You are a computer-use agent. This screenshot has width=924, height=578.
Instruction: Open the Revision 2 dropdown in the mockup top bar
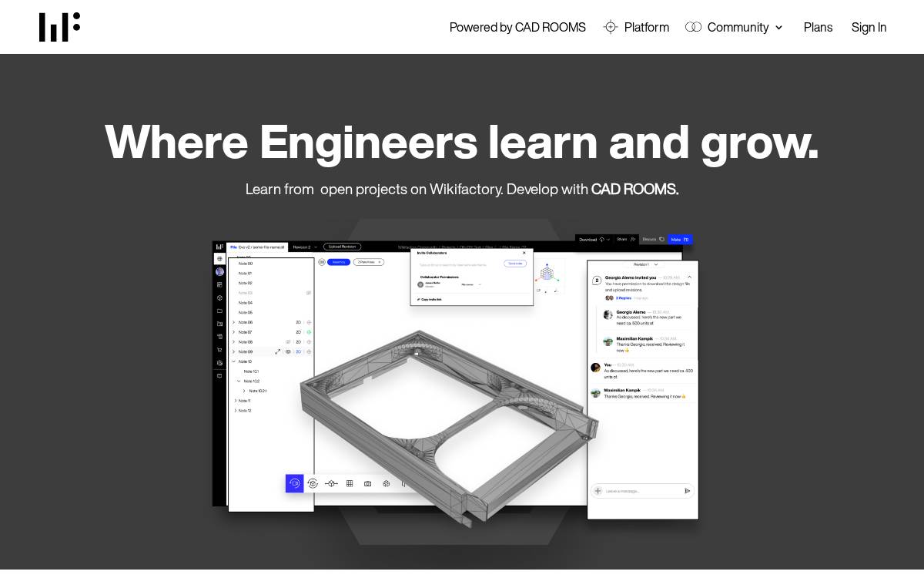[x=304, y=247]
